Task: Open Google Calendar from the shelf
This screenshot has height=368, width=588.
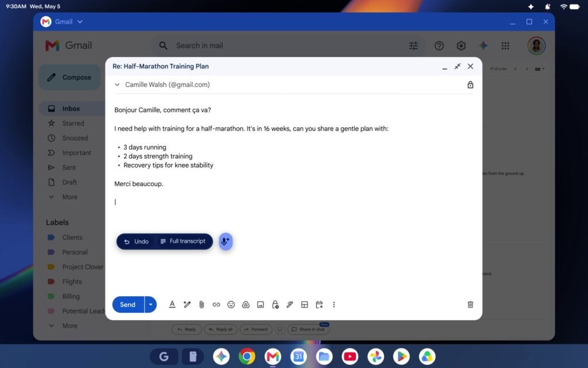Action: click(299, 356)
